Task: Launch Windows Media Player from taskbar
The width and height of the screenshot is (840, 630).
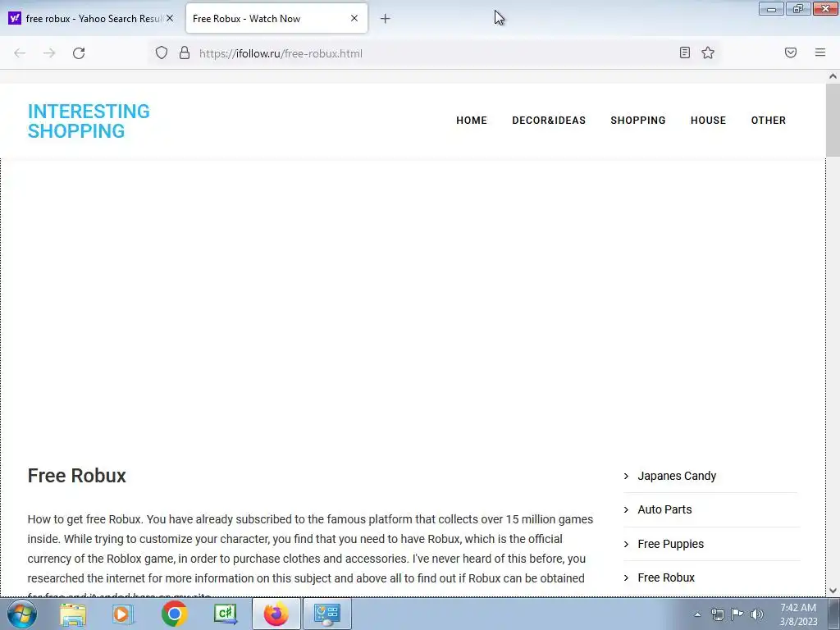Action: 122,614
